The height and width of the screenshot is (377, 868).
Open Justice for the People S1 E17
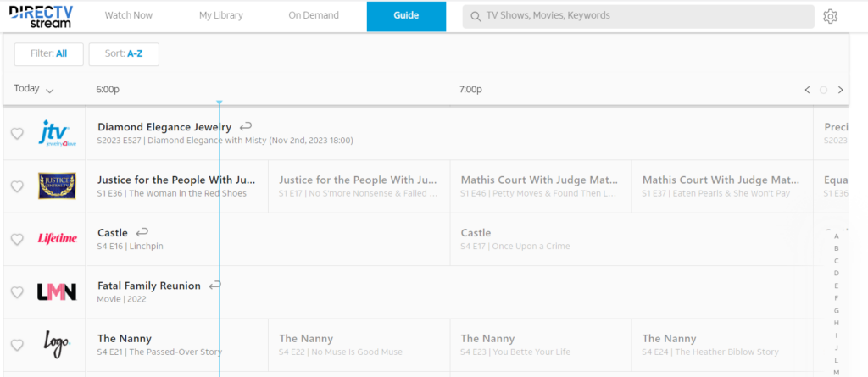point(359,186)
